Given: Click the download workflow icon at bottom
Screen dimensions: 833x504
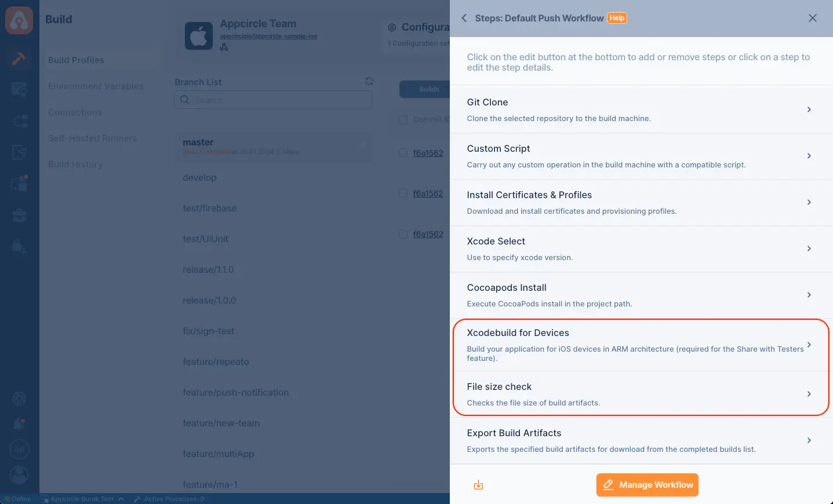Looking at the screenshot, I should pyautogui.click(x=478, y=485).
